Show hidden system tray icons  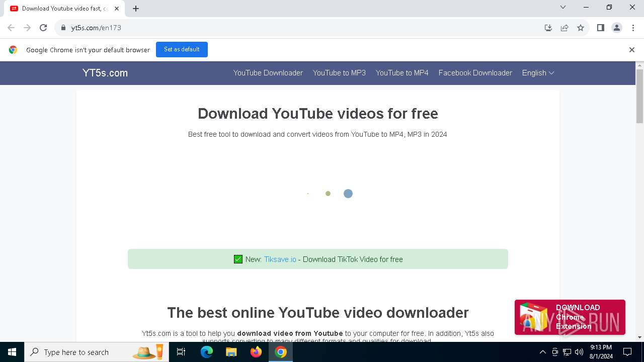coord(542,352)
